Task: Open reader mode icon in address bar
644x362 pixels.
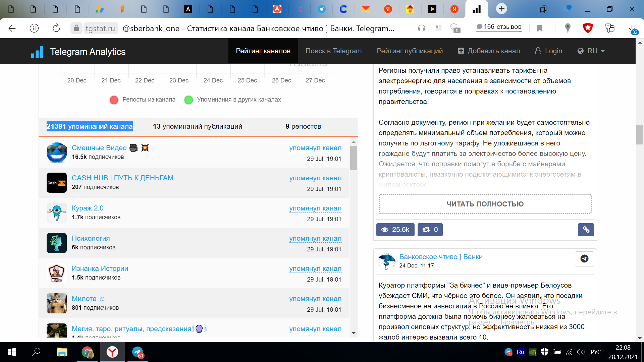Action: (438, 28)
